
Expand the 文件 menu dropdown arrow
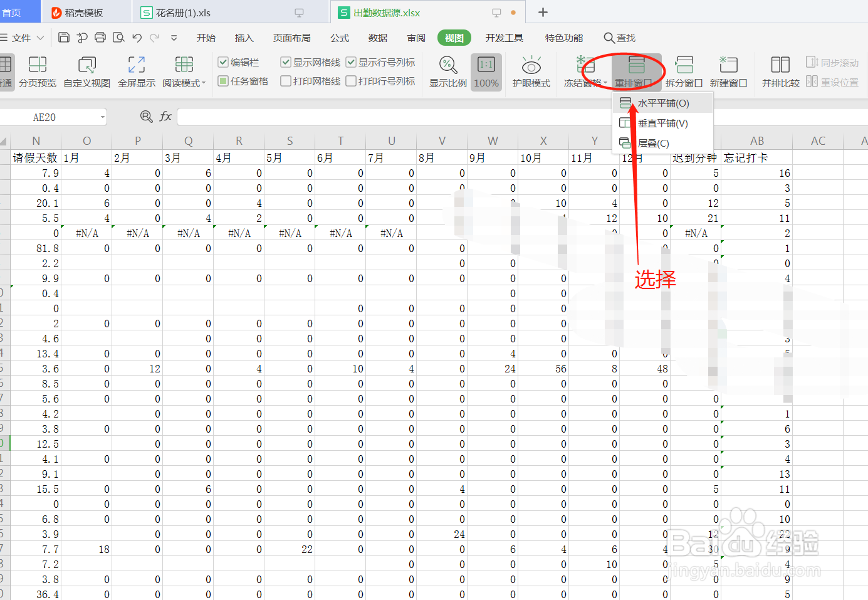point(40,38)
